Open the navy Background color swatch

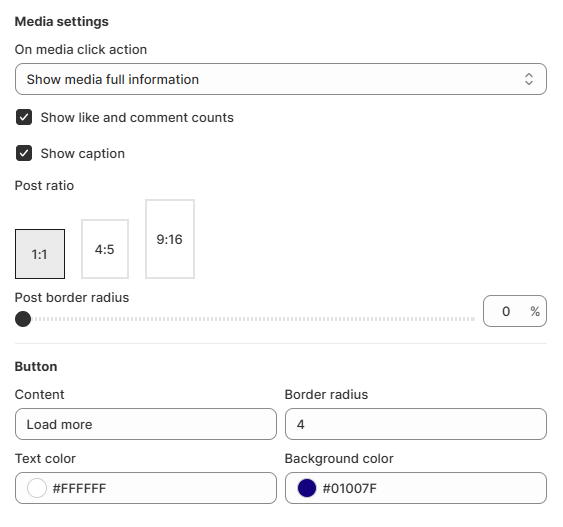click(307, 488)
